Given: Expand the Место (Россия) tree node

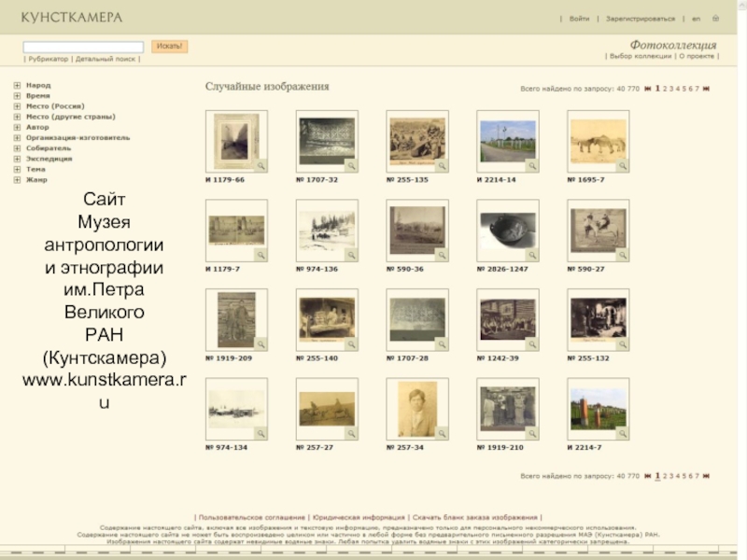Looking at the screenshot, I should point(17,106).
